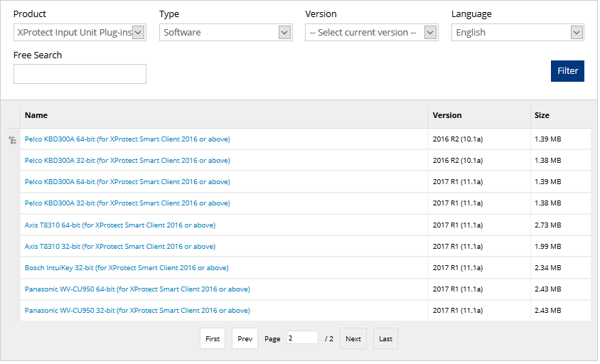Go to the First page

213,339
